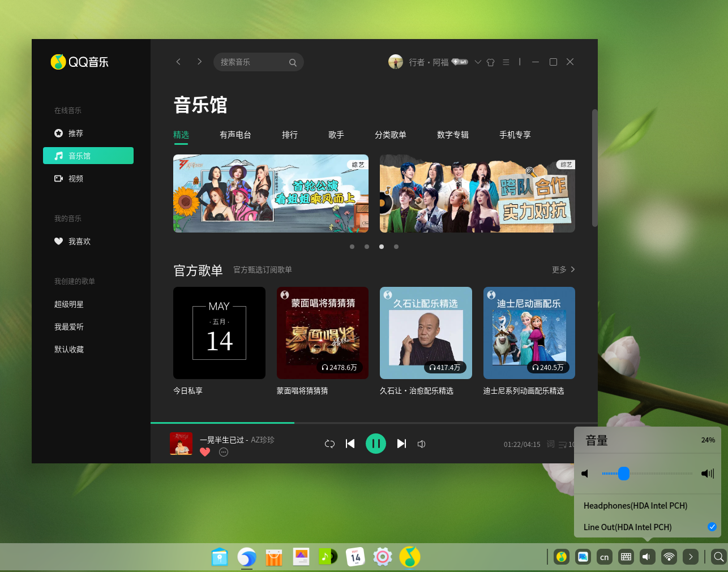Open the 跨队合作 实力对抗 banner
The height and width of the screenshot is (572, 728).
pyautogui.click(x=477, y=193)
